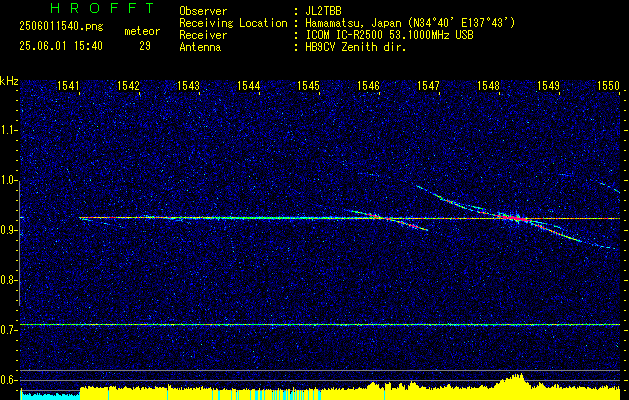Viewport: 629px width, 400px height.
Task: Click the Receiver label
Action: pos(203,35)
